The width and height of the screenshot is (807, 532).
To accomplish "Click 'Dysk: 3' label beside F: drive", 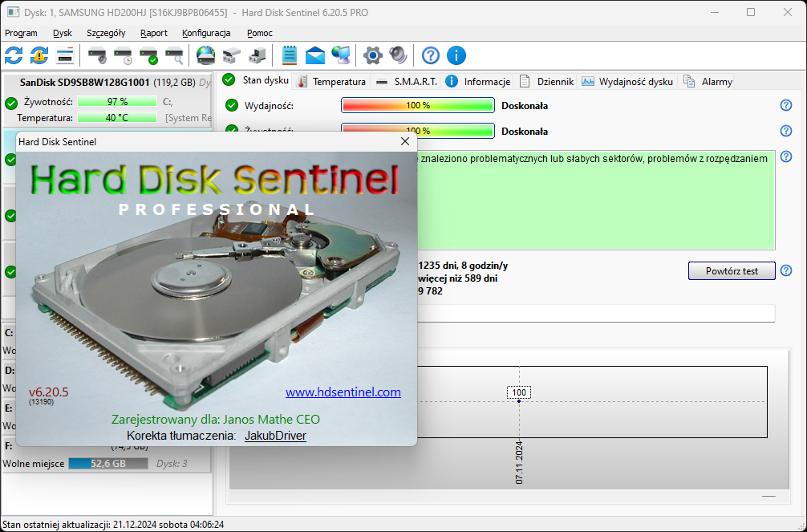I will 172,464.
